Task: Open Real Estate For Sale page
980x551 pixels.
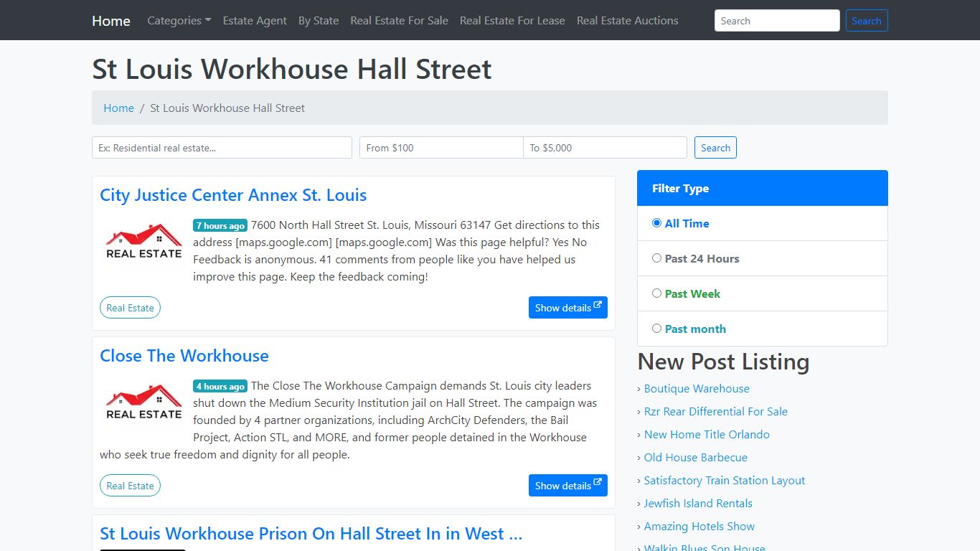Action: 399,21
